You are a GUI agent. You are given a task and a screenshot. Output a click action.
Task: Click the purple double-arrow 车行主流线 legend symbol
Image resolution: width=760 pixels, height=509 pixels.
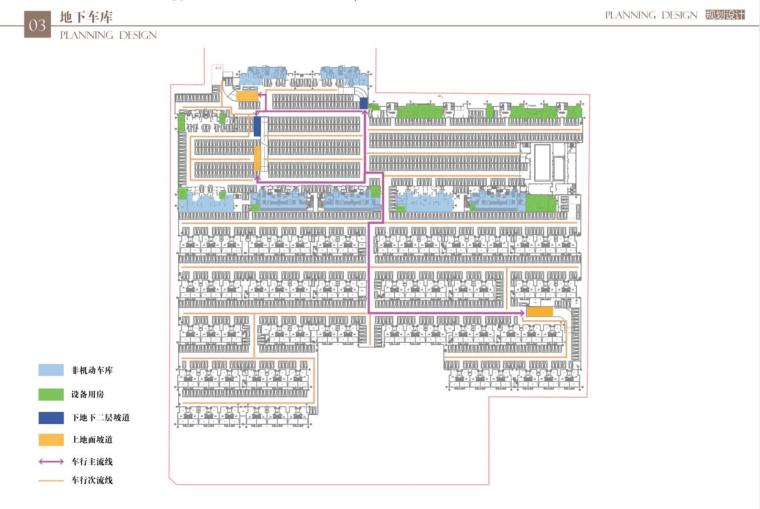51,462
